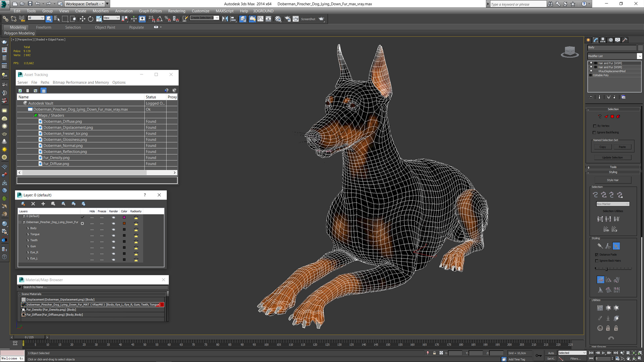The image size is (644, 362).
Task: Click the ViewCube in the viewport
Action: pyautogui.click(x=570, y=52)
